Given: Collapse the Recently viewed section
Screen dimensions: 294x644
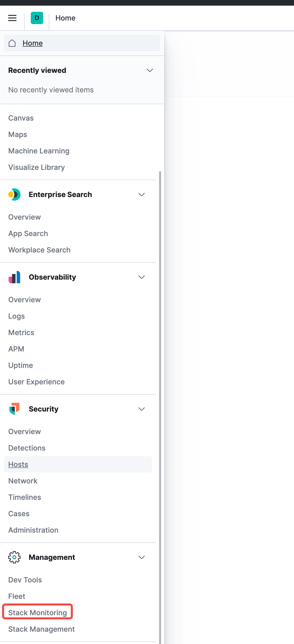Looking at the screenshot, I should tap(150, 70).
